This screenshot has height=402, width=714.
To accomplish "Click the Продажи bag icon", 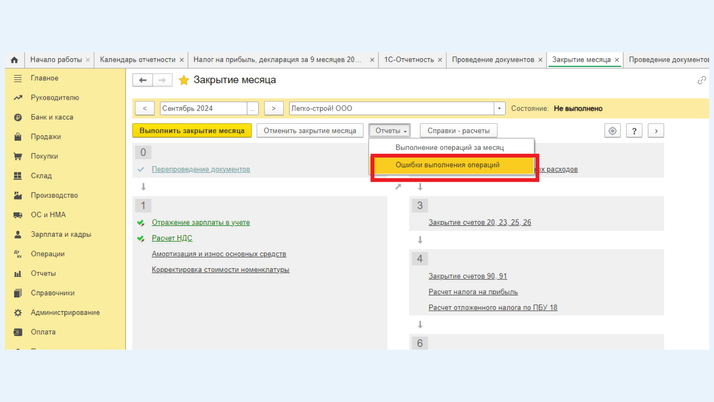I will pos(18,137).
